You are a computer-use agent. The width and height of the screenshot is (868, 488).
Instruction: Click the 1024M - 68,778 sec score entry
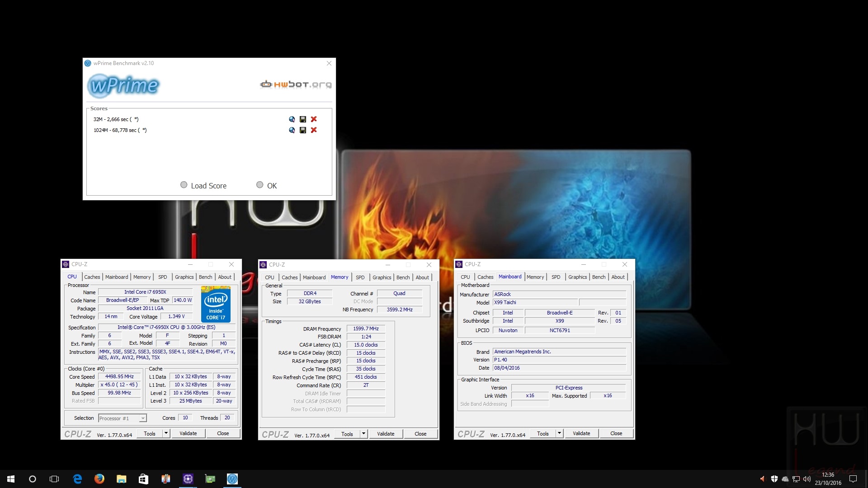click(120, 130)
